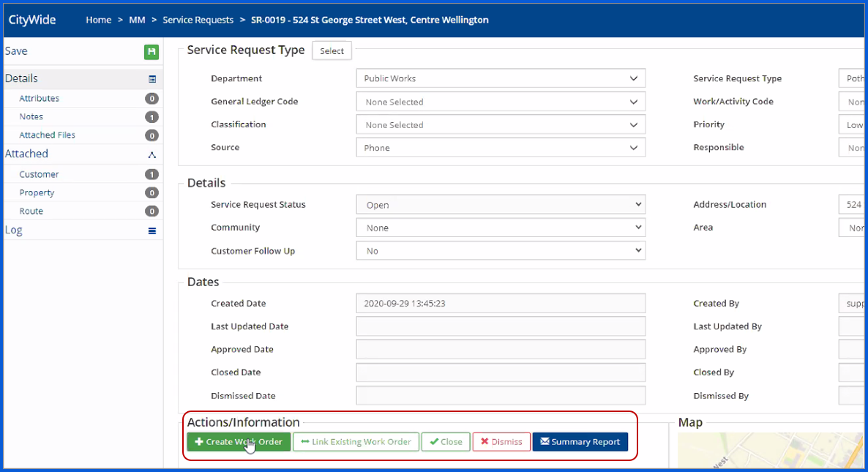Expand the General Ledger Code dropdown

501,102
